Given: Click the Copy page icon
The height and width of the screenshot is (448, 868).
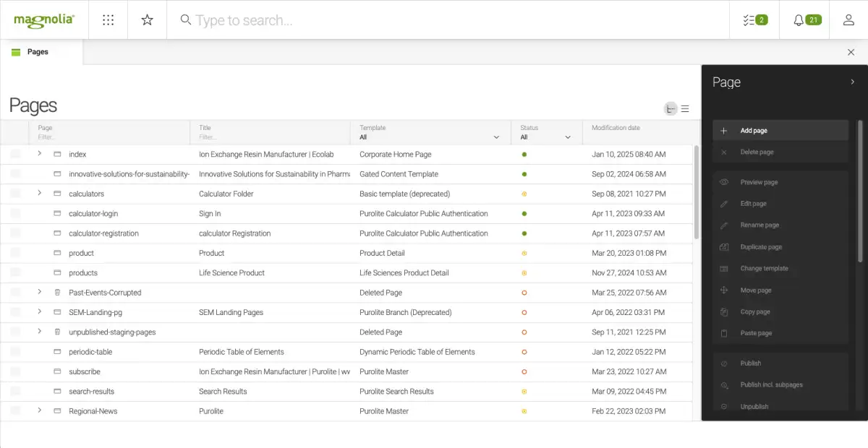Looking at the screenshot, I should (724, 312).
